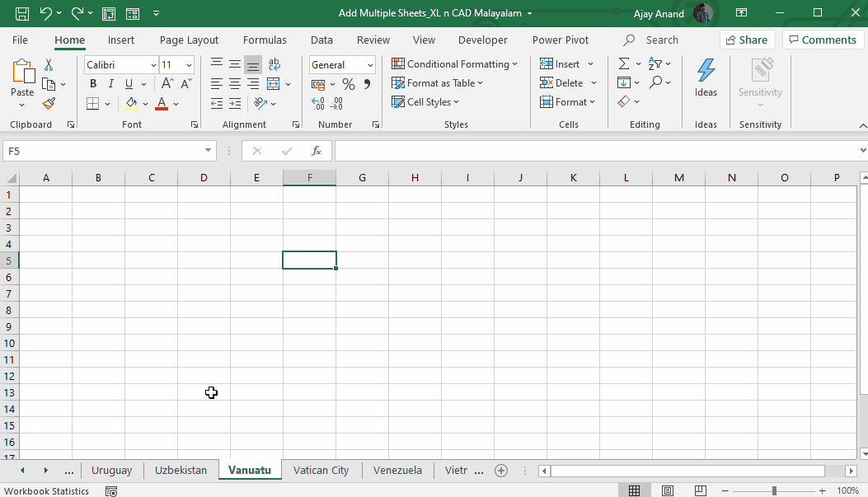Click into the Name Box showing F5
This screenshot has width=868, height=497.
[x=102, y=151]
